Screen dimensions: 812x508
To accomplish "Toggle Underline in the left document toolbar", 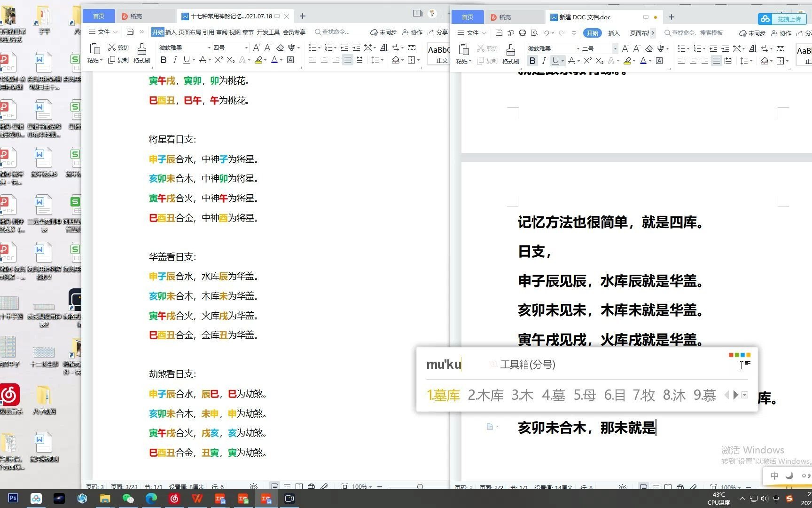I will (187, 60).
